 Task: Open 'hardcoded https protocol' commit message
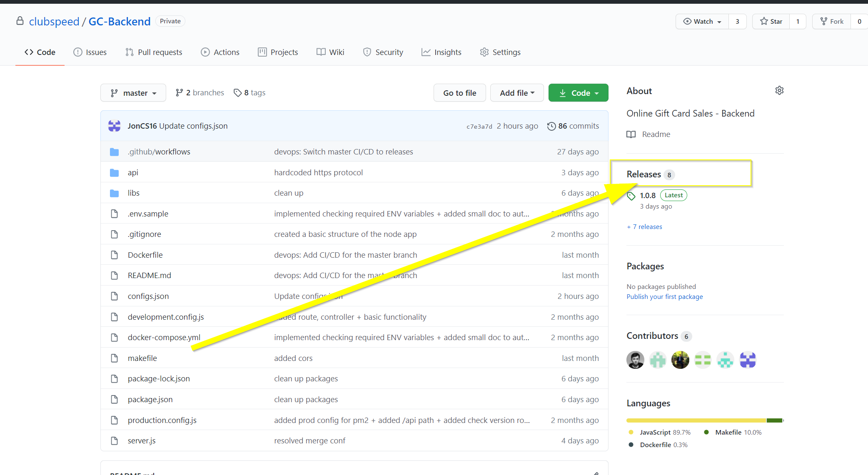point(318,173)
